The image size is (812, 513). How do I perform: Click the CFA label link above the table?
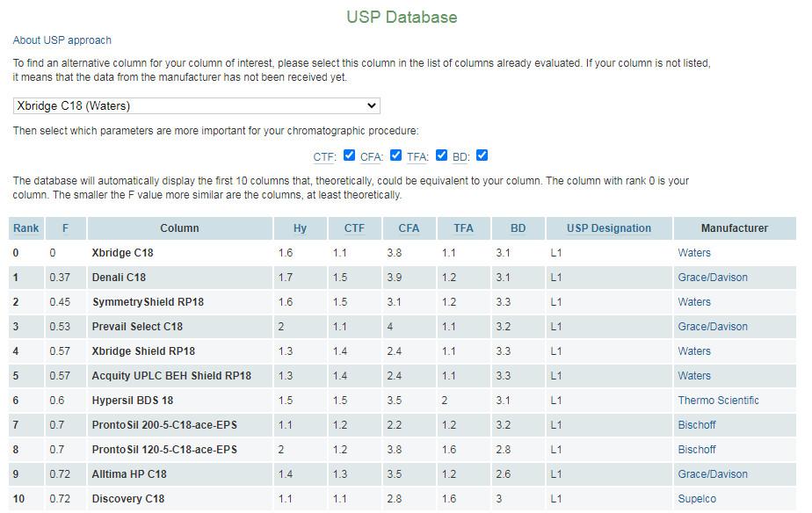370,157
